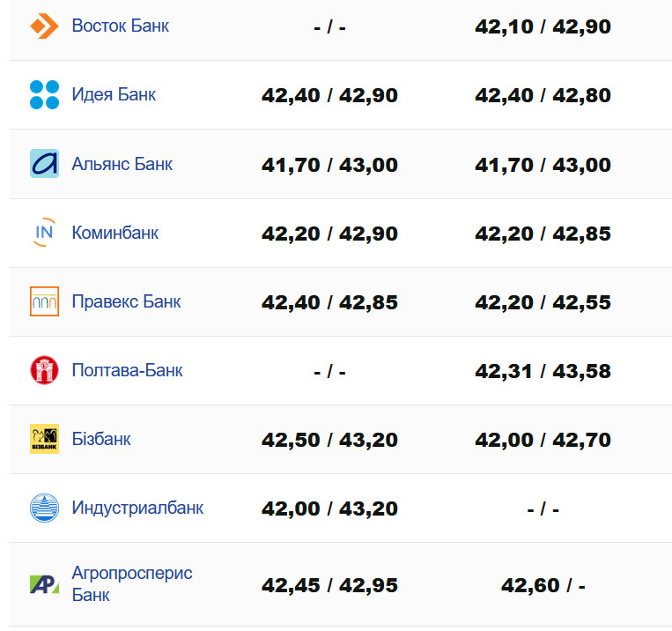
Task: Visit the Полтава-Банк link
Action: [x=127, y=370]
